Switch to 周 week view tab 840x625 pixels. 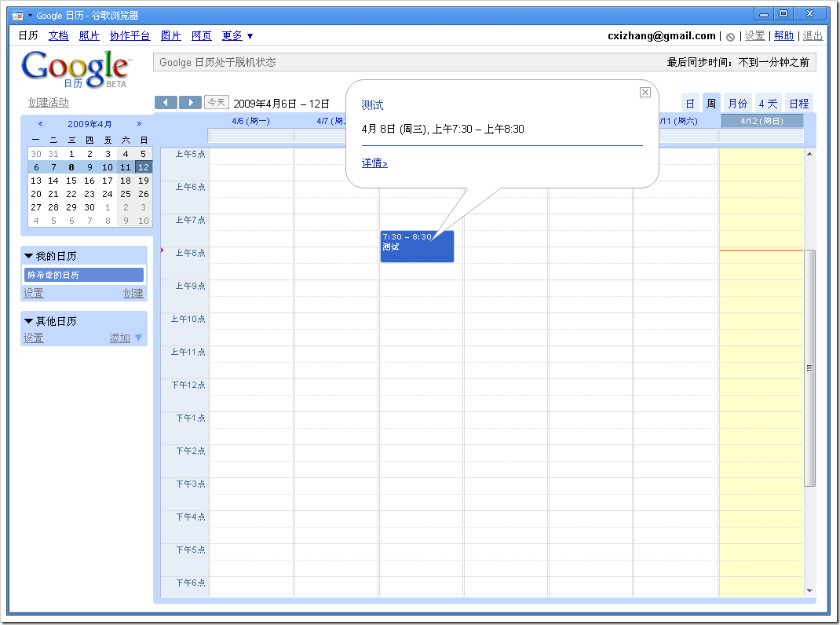click(x=711, y=104)
